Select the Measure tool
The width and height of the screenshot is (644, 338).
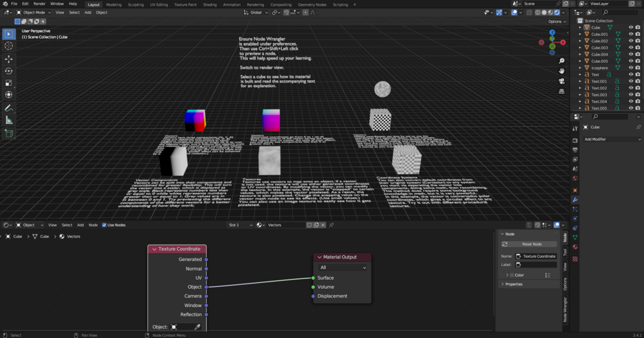(x=8, y=120)
